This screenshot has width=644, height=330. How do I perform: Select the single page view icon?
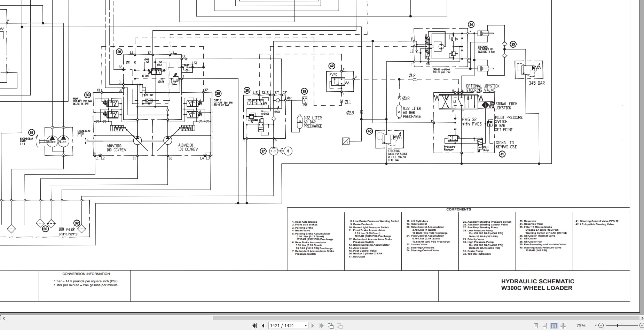click(536, 325)
